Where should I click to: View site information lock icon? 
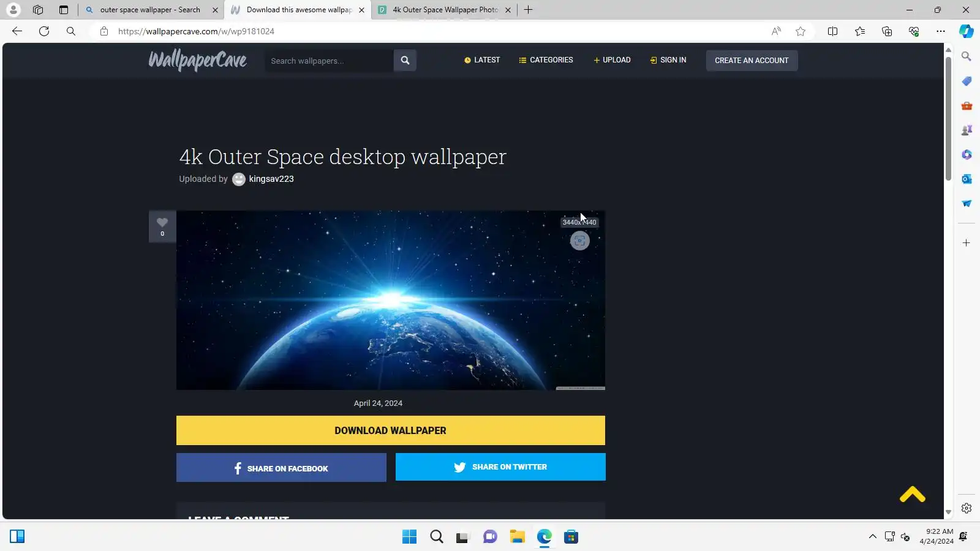pos(104,31)
